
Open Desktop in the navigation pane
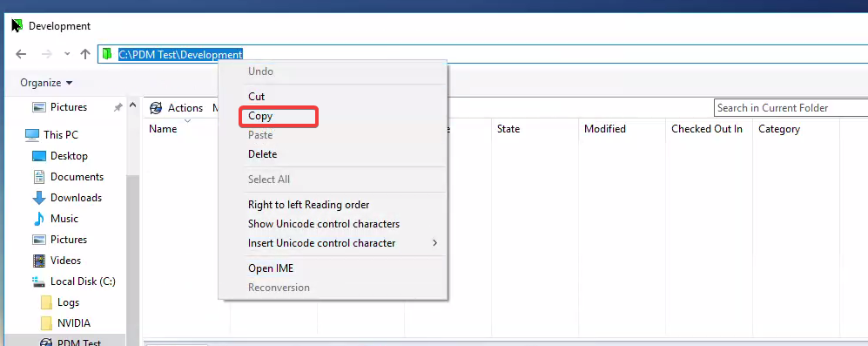pyautogui.click(x=69, y=156)
